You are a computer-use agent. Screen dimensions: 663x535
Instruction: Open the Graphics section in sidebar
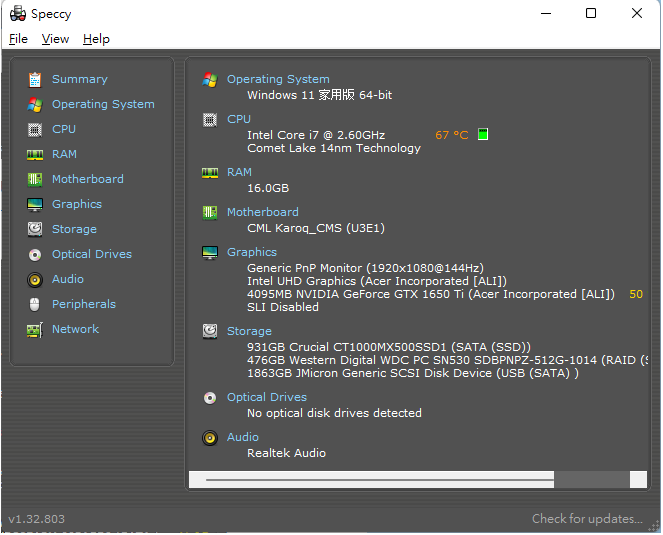[77, 204]
